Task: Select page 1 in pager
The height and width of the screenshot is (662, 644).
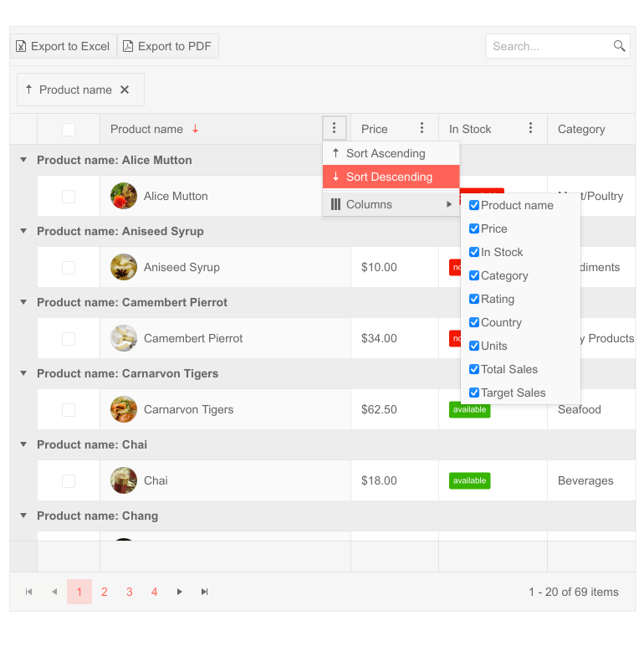Action: tap(79, 592)
